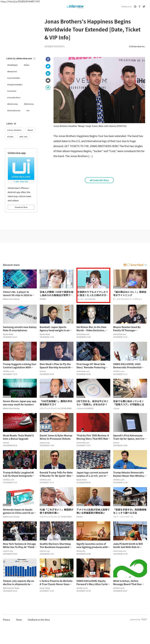Viewport: 150px width, 644px height.
Task: Share the article on Twitter via sidebar icon
Action: [x=48, y=66]
